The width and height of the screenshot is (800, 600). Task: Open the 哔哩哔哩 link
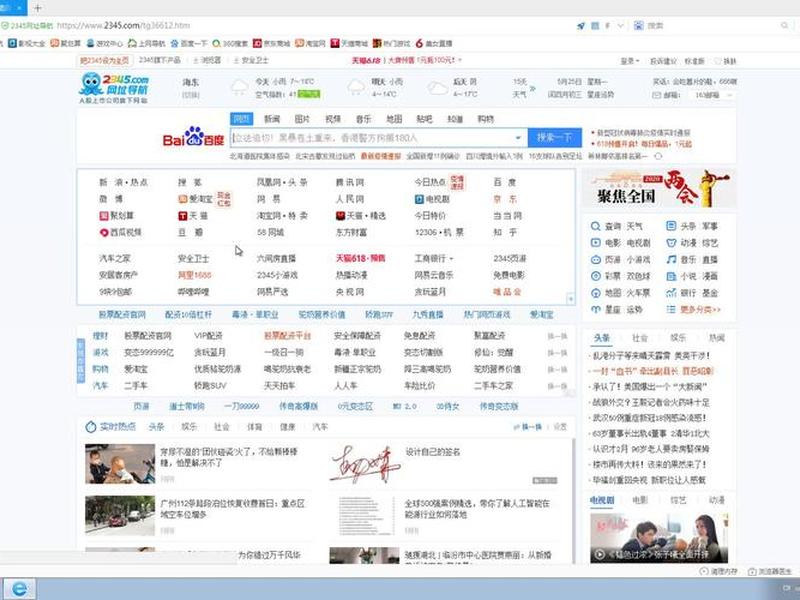[x=193, y=292]
